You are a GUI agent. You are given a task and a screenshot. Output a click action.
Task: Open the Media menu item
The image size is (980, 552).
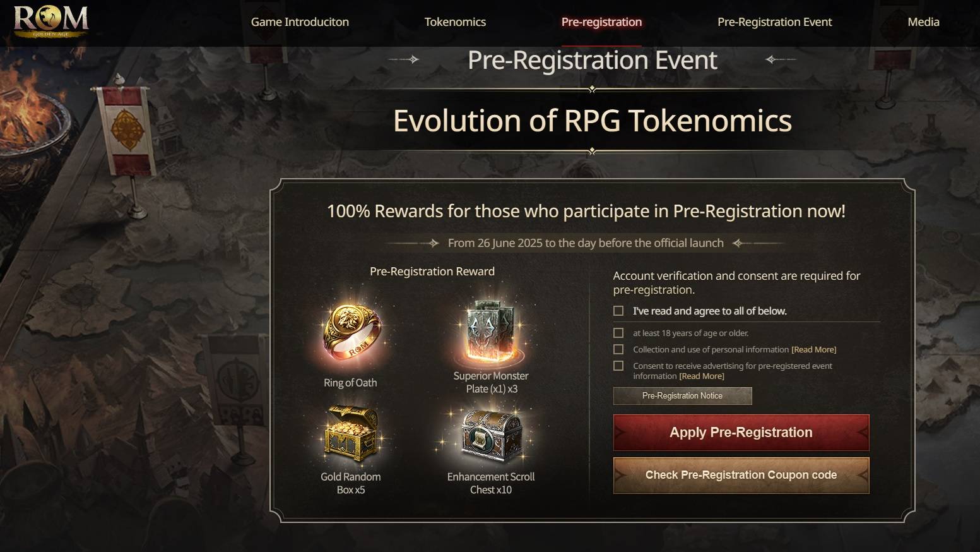tap(923, 22)
